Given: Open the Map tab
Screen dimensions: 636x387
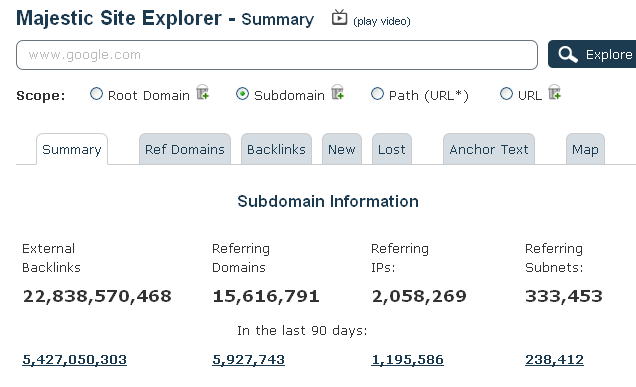Looking at the screenshot, I should coord(585,149).
